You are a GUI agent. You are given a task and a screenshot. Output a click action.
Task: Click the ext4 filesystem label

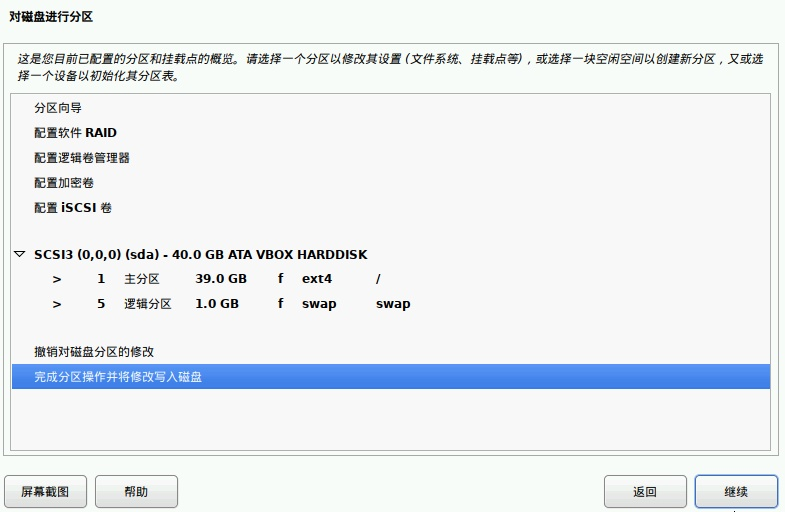point(317,279)
